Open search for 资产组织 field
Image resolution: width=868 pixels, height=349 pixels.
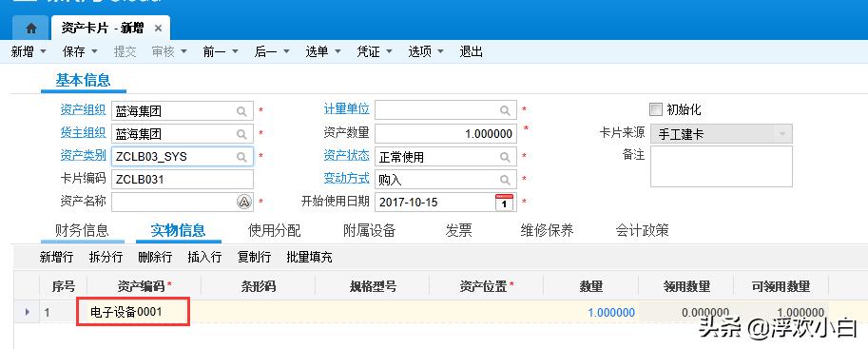coord(241,111)
